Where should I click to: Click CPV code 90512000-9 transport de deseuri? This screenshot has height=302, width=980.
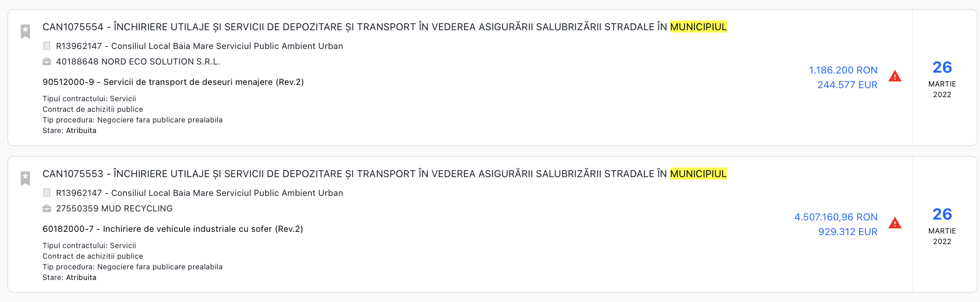click(173, 82)
